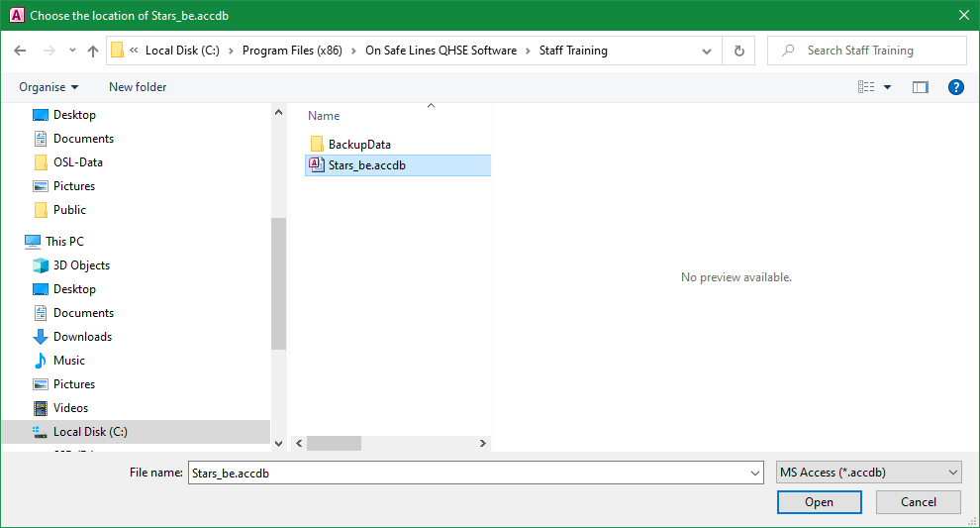Click the OSL-Data folder icon
Screen dimensions: 980x528
(x=41, y=162)
